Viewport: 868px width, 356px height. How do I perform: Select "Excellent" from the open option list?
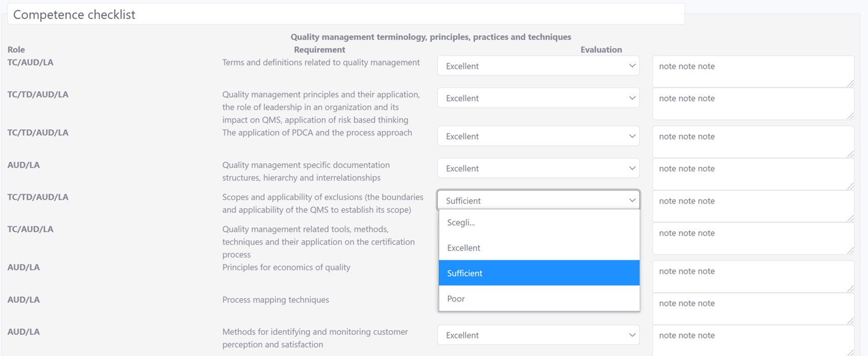click(x=538, y=248)
